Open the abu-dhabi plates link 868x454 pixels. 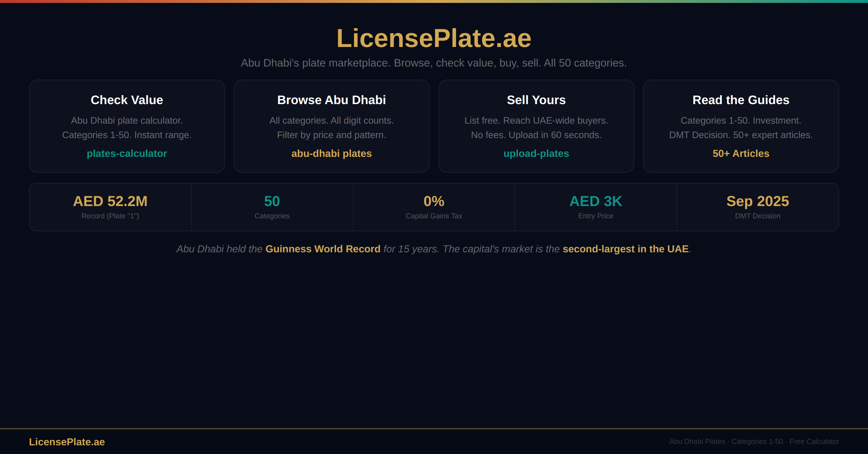(x=331, y=154)
